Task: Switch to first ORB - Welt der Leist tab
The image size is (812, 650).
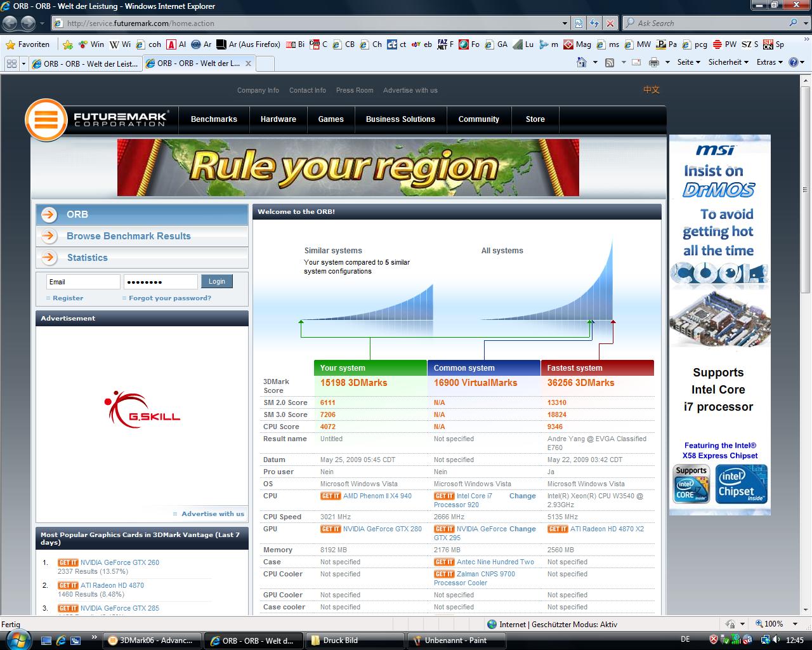Action: (x=86, y=63)
